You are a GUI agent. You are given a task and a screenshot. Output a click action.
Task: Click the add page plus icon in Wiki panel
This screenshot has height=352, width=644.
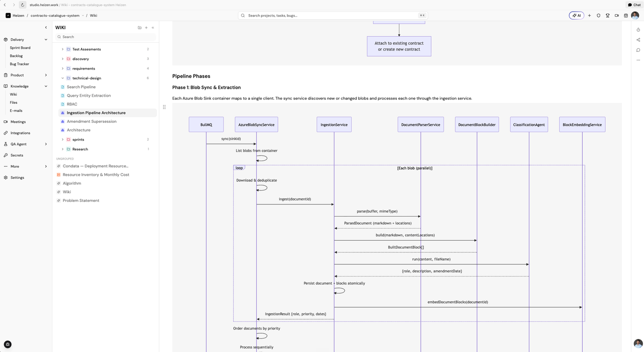(146, 28)
